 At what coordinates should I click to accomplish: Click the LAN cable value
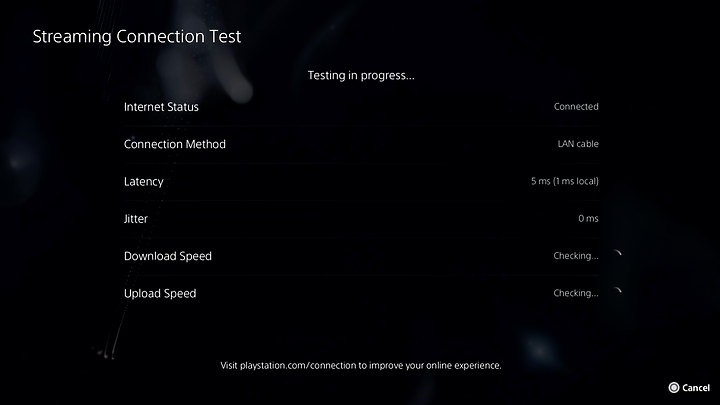pyautogui.click(x=578, y=144)
